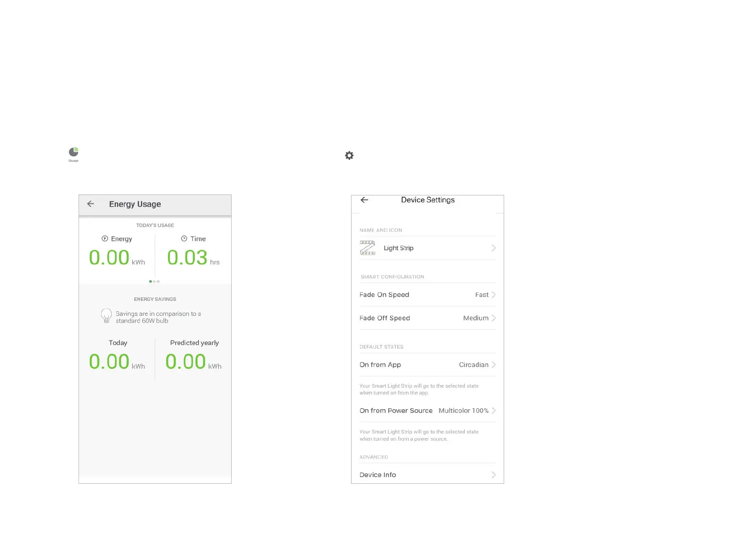Open the On from App setting
Image resolution: width=756 pixels, height=535 pixels.
pyautogui.click(x=380, y=365)
